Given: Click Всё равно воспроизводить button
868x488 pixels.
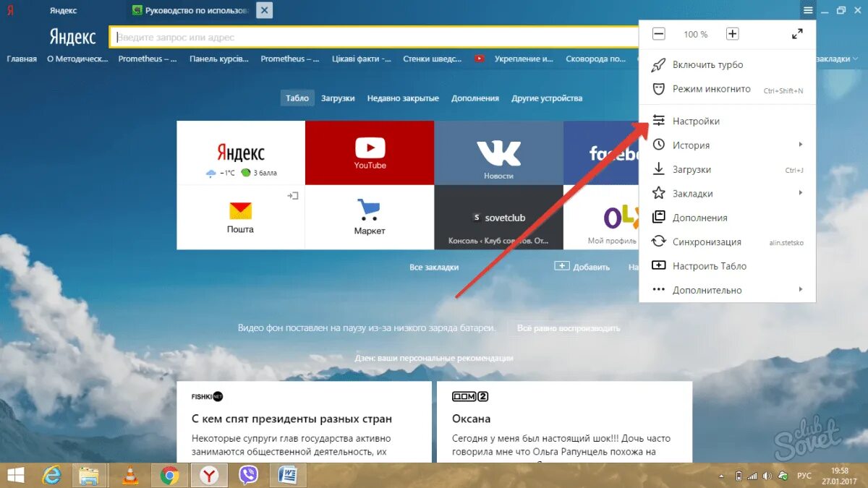Looking at the screenshot, I should point(569,328).
